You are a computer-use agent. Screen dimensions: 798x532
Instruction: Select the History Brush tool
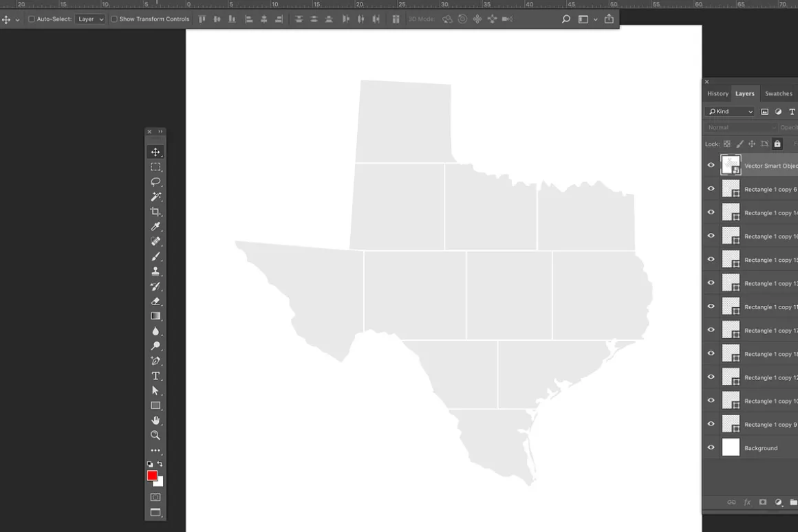tap(155, 287)
